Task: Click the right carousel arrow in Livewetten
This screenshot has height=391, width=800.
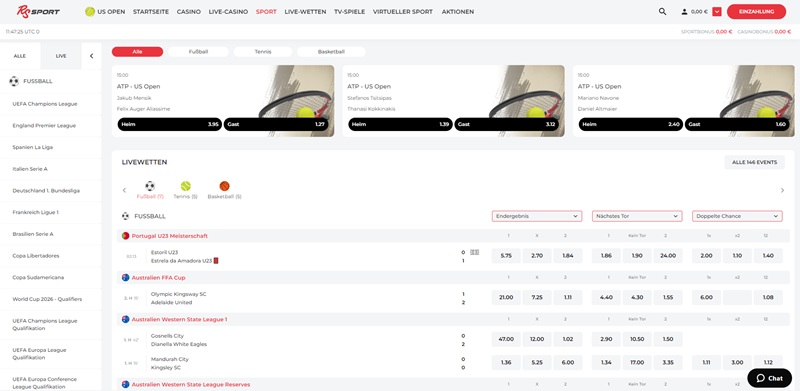Action: pos(782,190)
